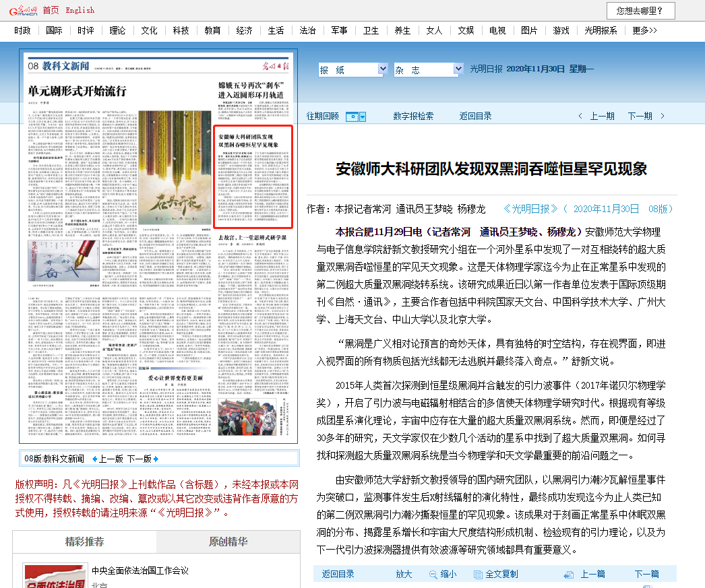
Task: Expand the 往期回顾 date dropdown arrow
Action: click(363, 117)
